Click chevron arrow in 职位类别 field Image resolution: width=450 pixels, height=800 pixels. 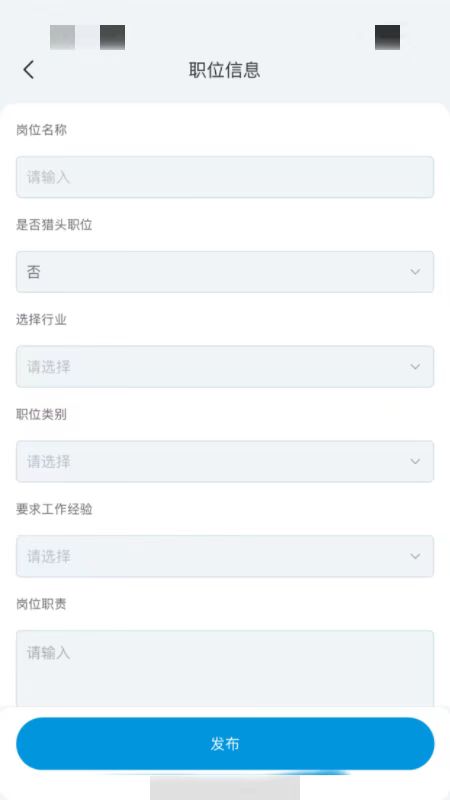415,462
